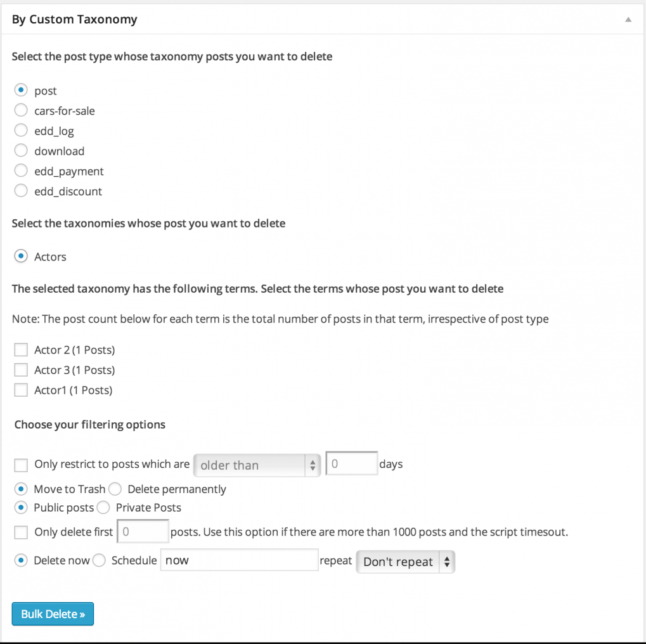
Task: Select the "cars-for-sale" post type
Action: 20,110
